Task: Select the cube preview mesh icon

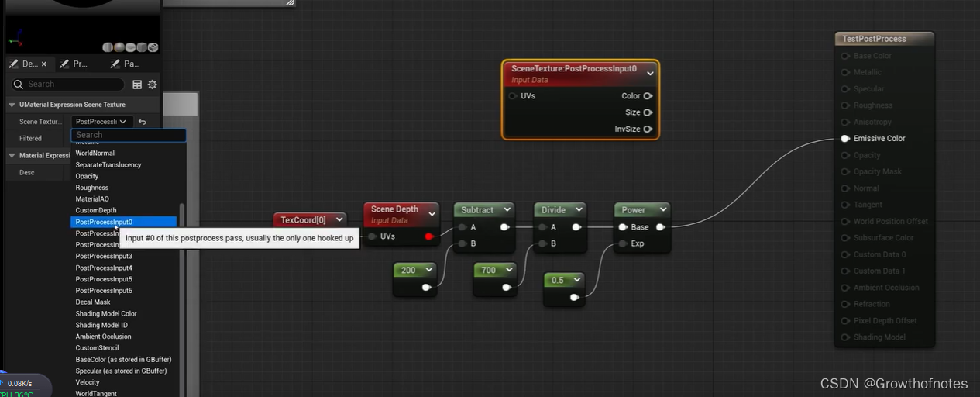Action: coord(142,47)
